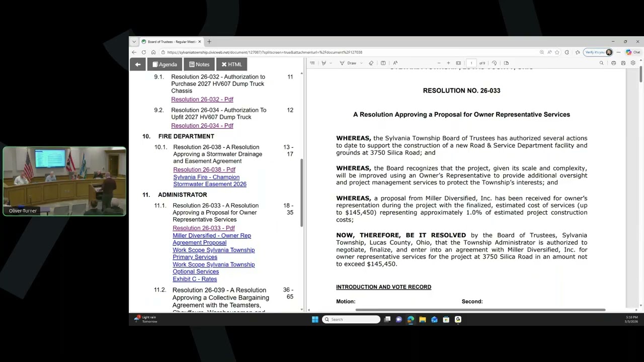This screenshot has height=362, width=644.
Task: Add page to favorites star
Action: click(557, 52)
